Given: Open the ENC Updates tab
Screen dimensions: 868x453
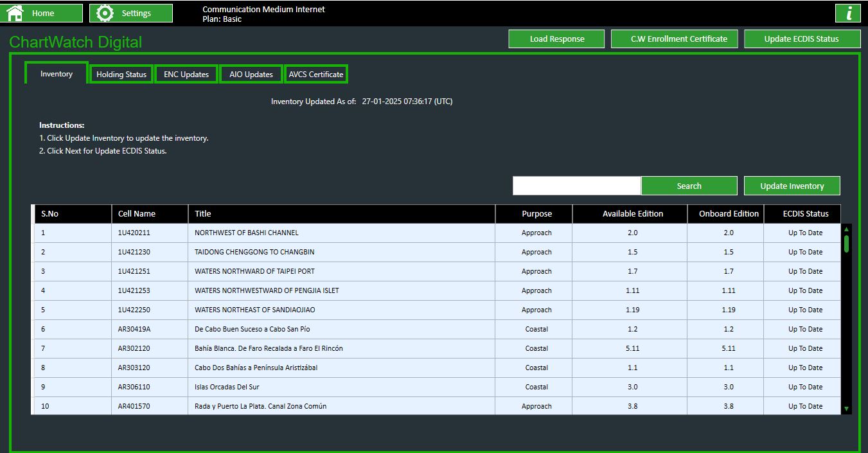Looking at the screenshot, I should 186,73.
